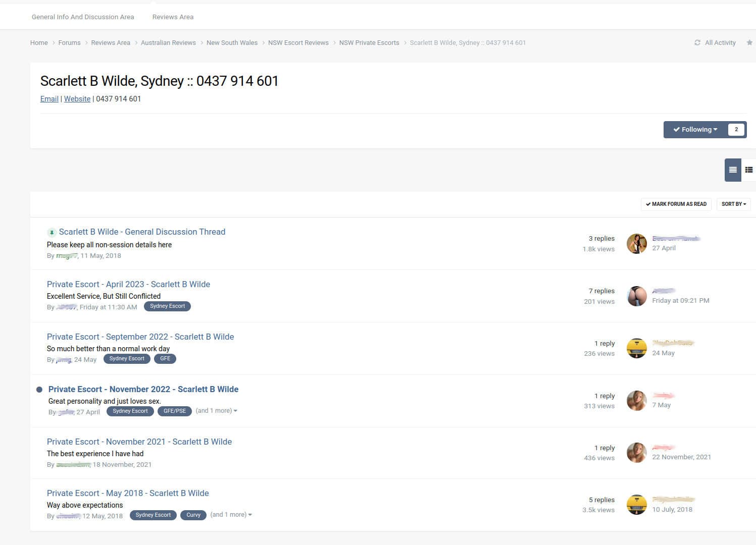Screen dimensions: 756x545
Task: Open the Reviews Area tab
Action: click(173, 17)
